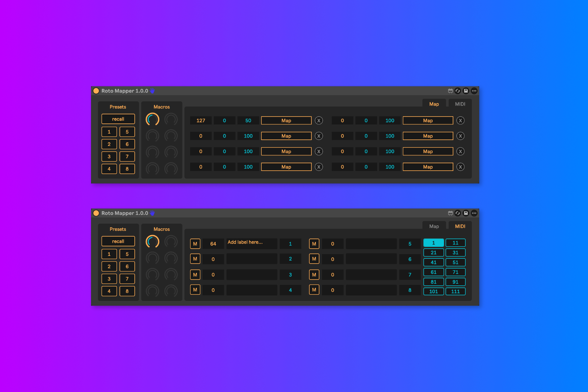Click Map button beside the value 50
Image resolution: width=588 pixels, height=392 pixels.
pyautogui.click(x=286, y=121)
